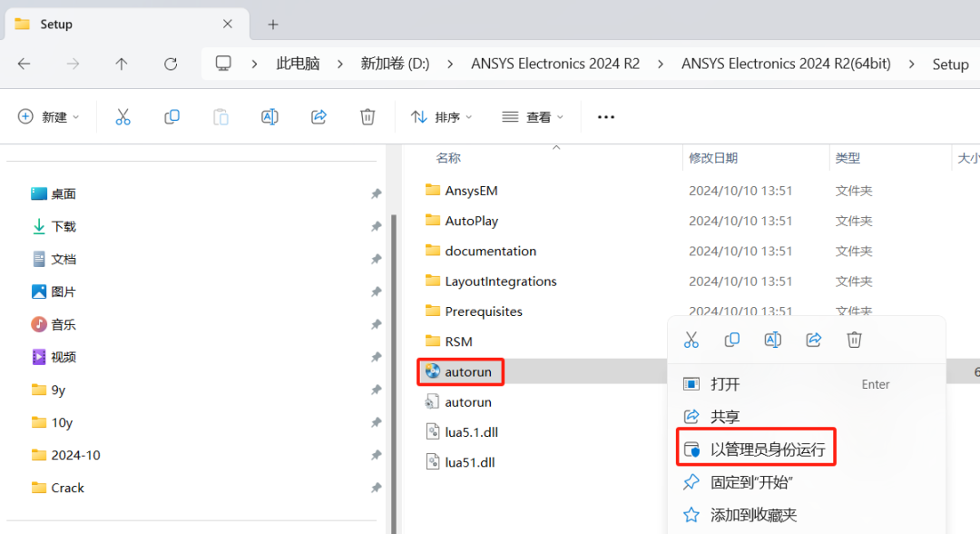The image size is (980, 534).
Task: Sort by 名称 column header
Action: tap(448, 158)
